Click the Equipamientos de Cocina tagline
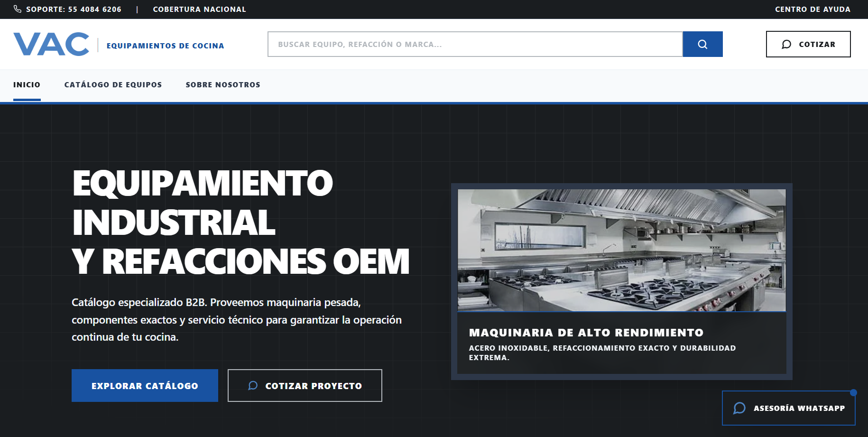868x437 pixels. pos(166,46)
